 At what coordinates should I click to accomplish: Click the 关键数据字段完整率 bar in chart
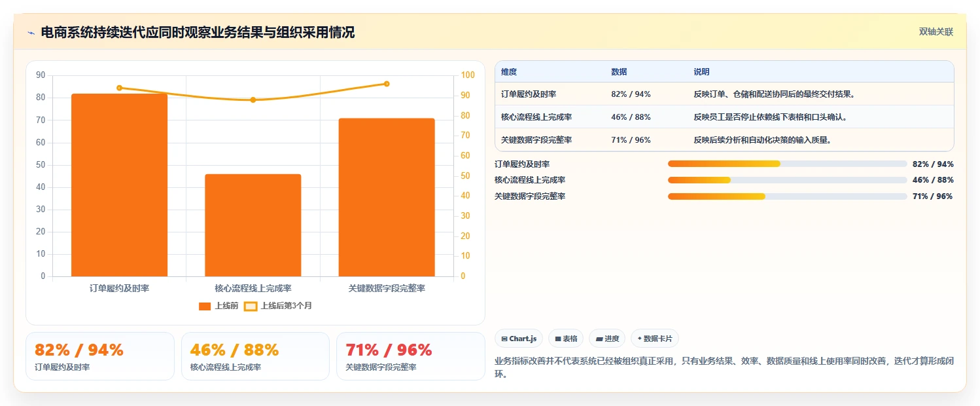(387, 197)
